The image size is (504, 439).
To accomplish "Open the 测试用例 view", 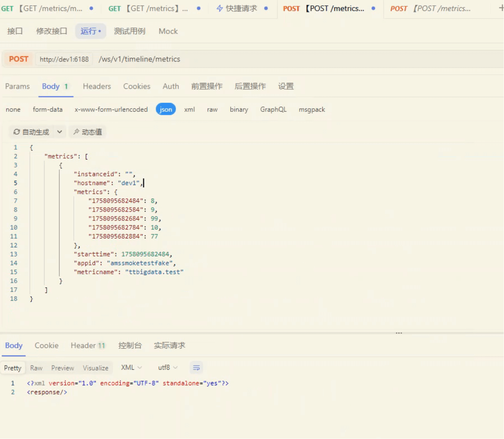I will (x=130, y=31).
